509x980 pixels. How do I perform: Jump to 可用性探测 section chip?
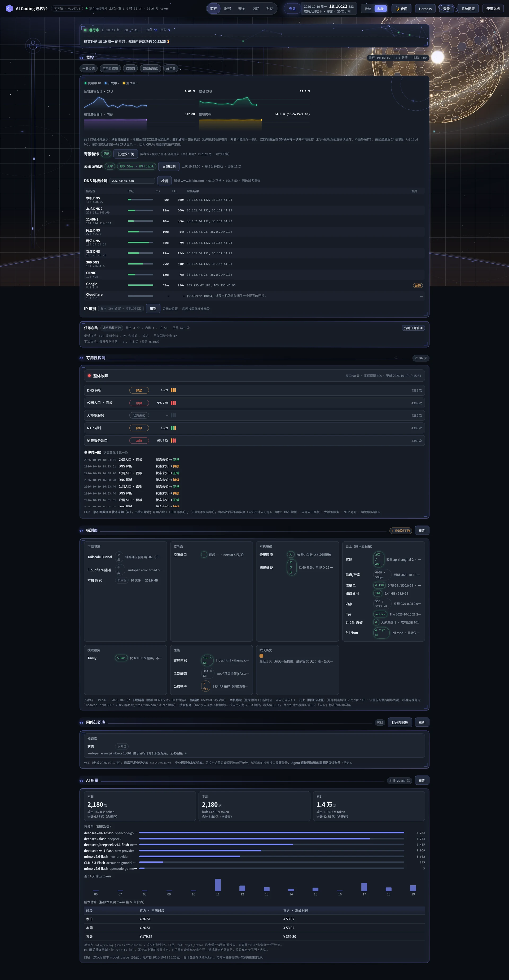[x=110, y=69]
